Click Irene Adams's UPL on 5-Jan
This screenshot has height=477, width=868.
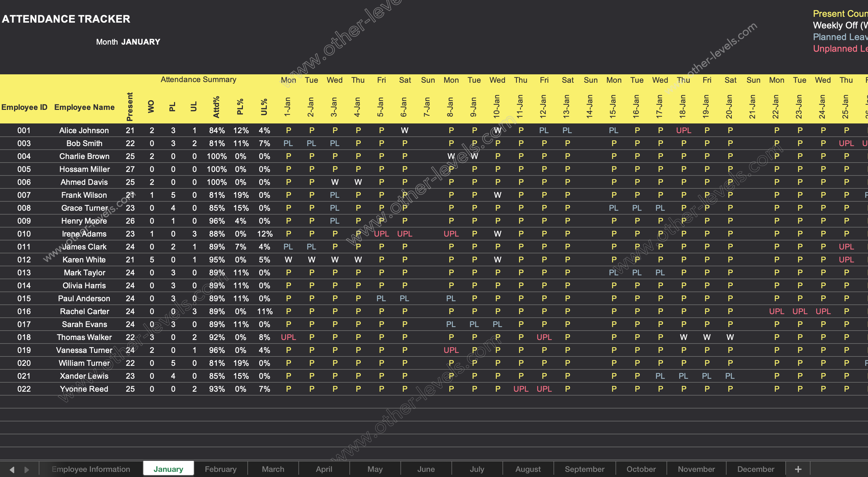tap(381, 234)
